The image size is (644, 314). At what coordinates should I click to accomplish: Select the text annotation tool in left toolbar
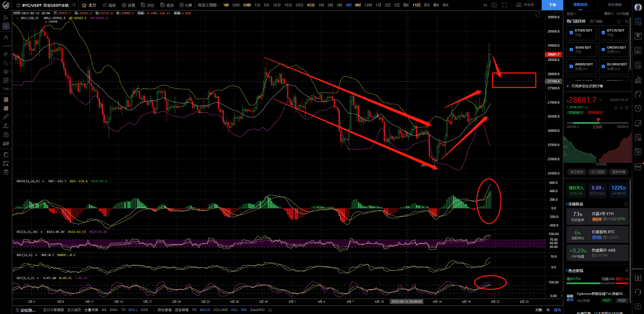tap(6, 37)
